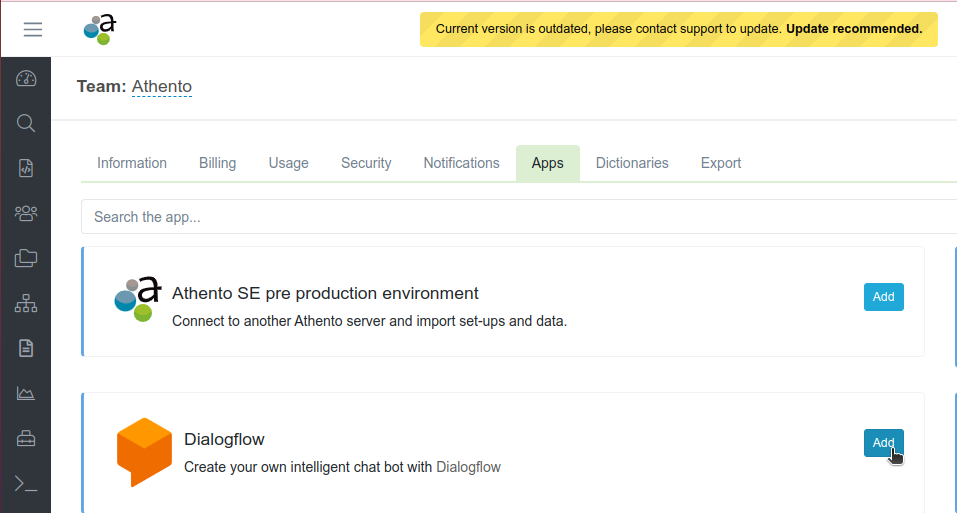Image resolution: width=957 pixels, height=513 pixels.
Task: Switch to the Information tab
Action: coord(132,163)
